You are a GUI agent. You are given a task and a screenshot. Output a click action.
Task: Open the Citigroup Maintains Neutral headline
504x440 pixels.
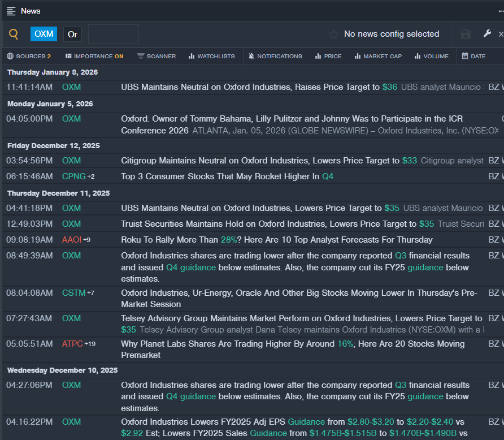pos(260,161)
